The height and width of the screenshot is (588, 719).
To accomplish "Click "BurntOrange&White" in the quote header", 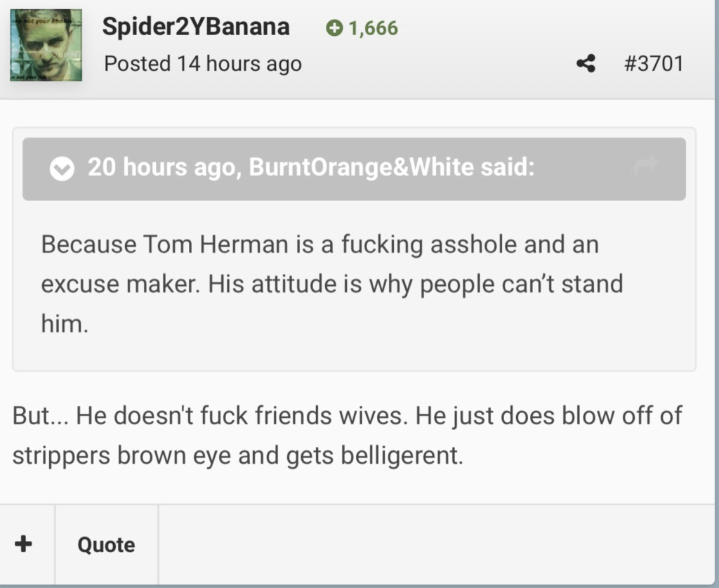I will [x=362, y=168].
